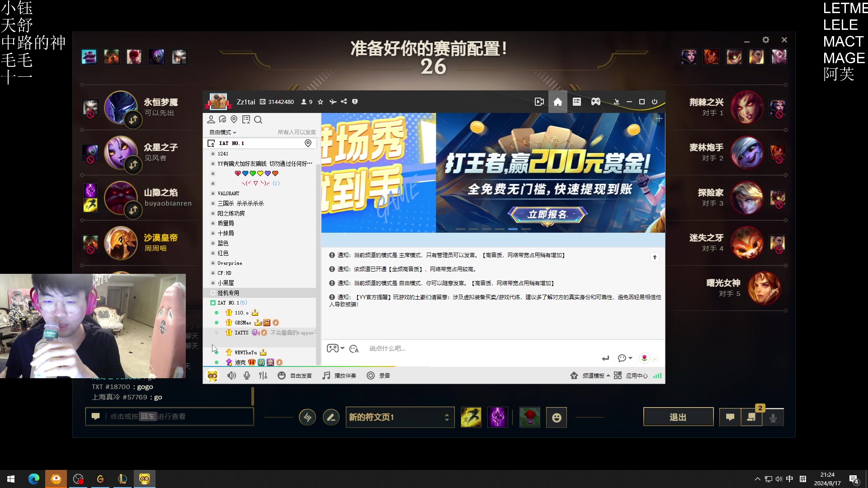The height and width of the screenshot is (488, 868).
Task: Search channel members magnifier icon
Action: pyautogui.click(x=258, y=120)
